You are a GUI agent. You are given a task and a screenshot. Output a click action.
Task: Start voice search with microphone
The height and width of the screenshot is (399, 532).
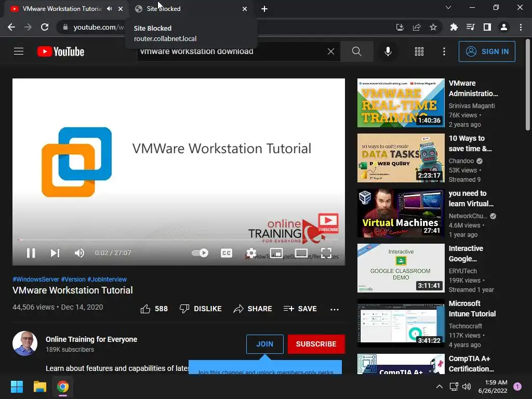coord(388,51)
